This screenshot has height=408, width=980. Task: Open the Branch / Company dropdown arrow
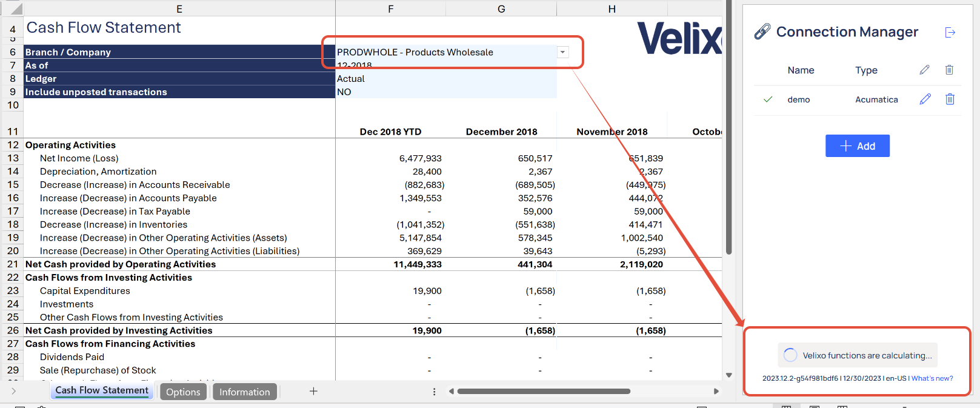tap(563, 52)
